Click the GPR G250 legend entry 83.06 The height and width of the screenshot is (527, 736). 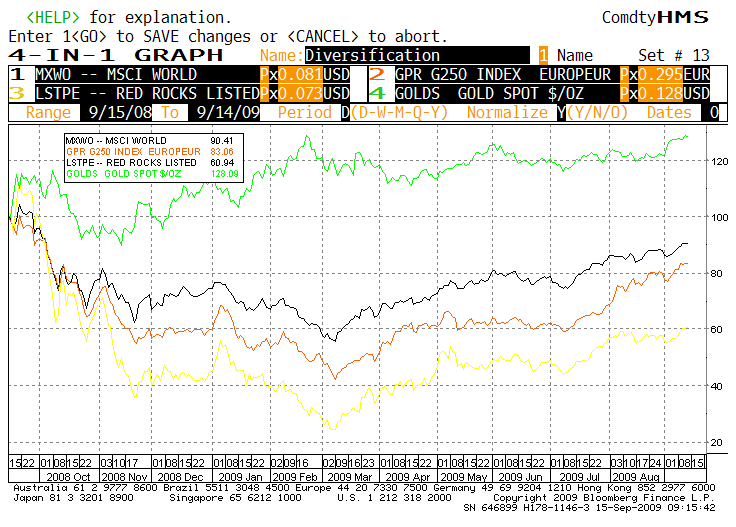(222, 152)
